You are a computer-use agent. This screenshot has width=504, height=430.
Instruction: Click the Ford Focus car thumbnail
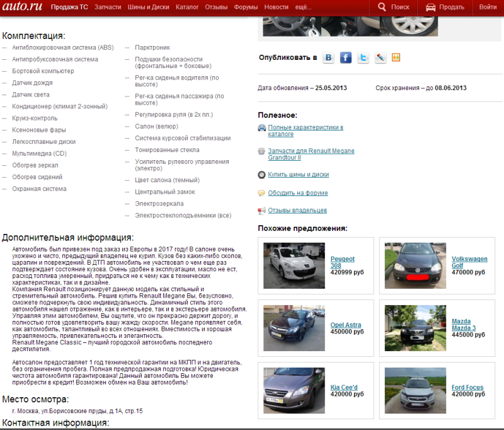click(415, 390)
